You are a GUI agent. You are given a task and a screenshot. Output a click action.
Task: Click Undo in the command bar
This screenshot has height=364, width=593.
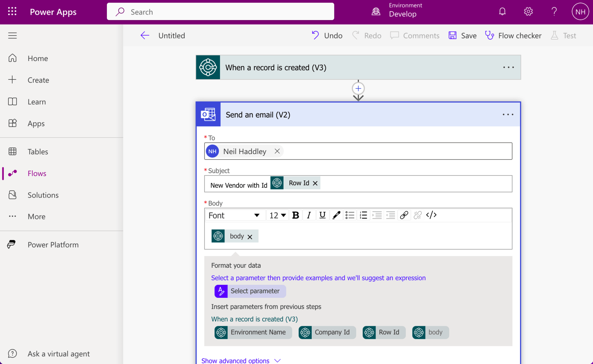point(327,36)
